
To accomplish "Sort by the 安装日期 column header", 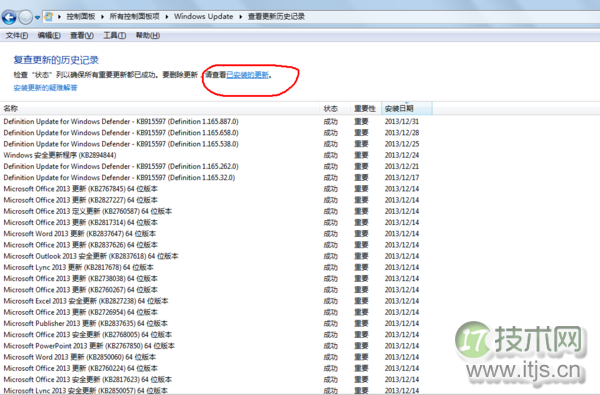I will pos(407,108).
